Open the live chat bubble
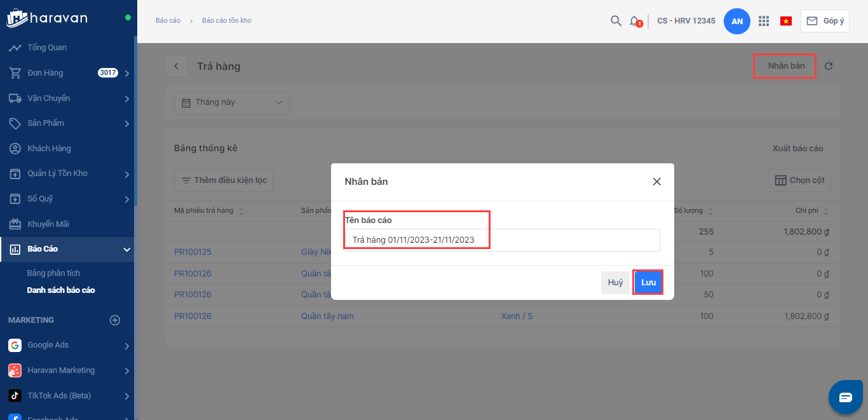This screenshot has height=420, width=868. coord(845,398)
